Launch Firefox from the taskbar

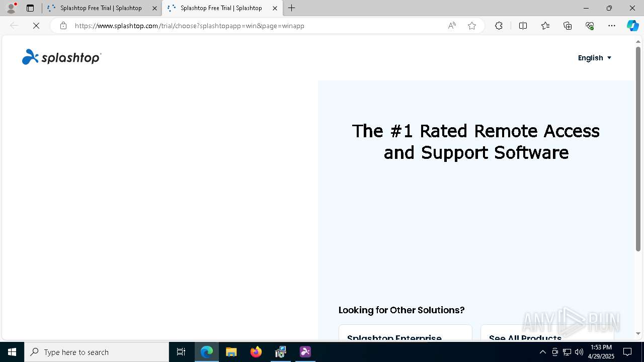coord(256,352)
